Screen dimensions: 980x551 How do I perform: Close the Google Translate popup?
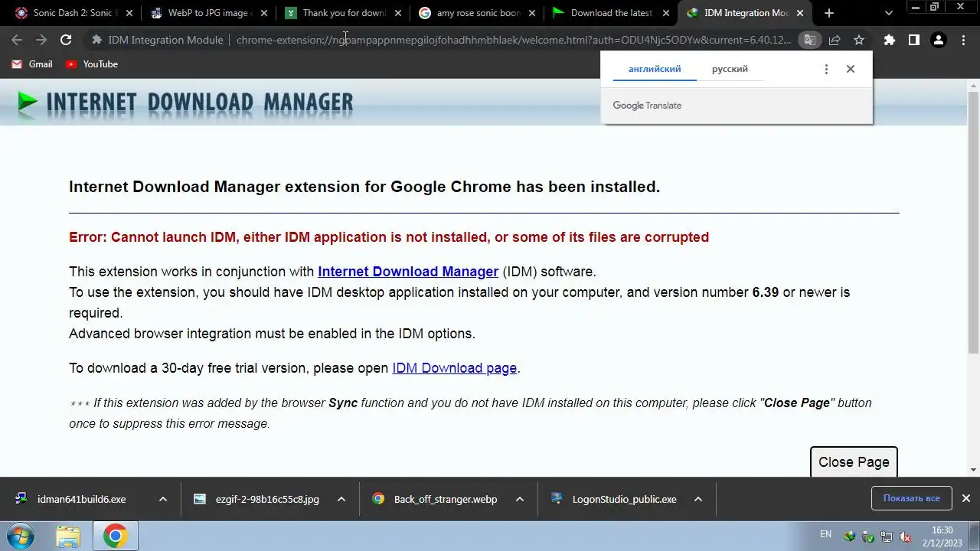click(x=850, y=69)
